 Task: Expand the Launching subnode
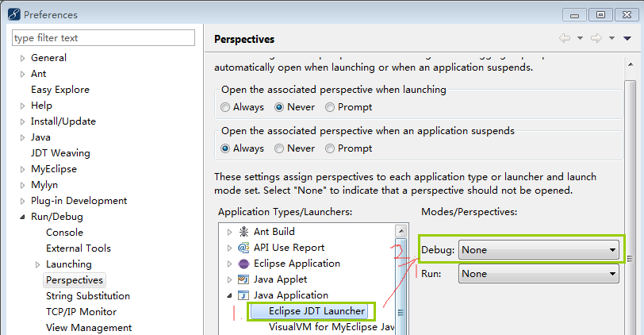pos(38,264)
